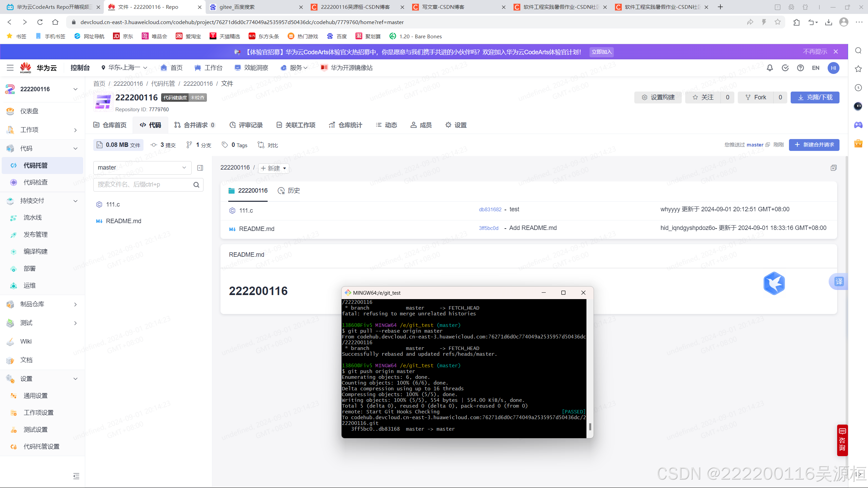This screenshot has height=488, width=868.
Task: Click the 克隆/下载 button
Action: click(815, 97)
